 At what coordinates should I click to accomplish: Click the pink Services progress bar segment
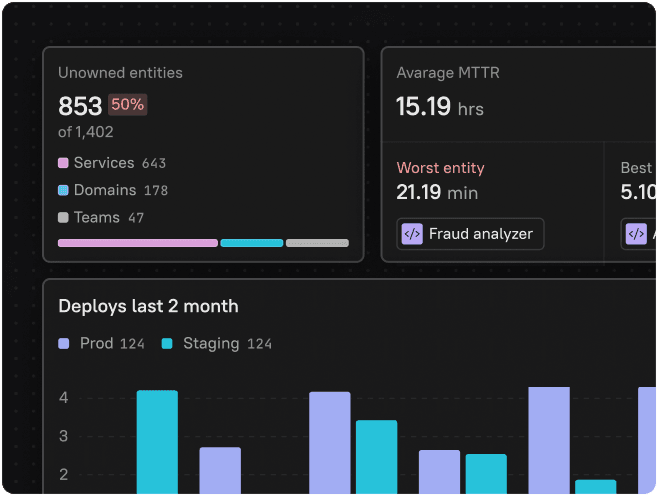(137, 243)
